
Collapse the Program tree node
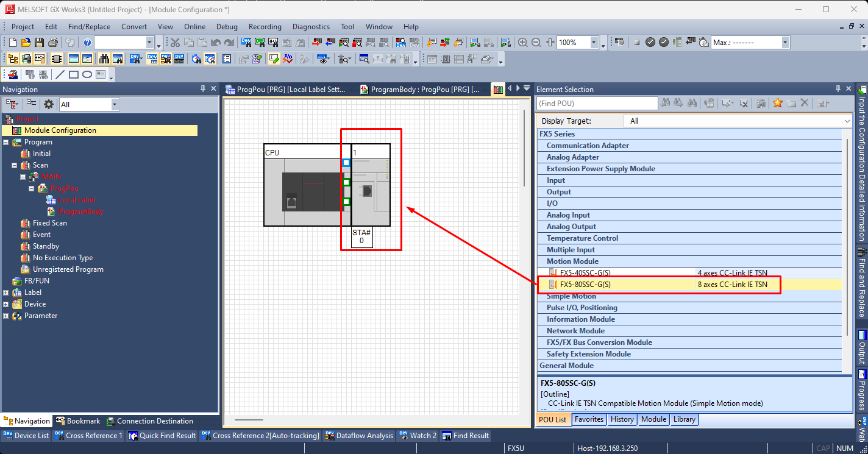pyautogui.click(x=6, y=142)
